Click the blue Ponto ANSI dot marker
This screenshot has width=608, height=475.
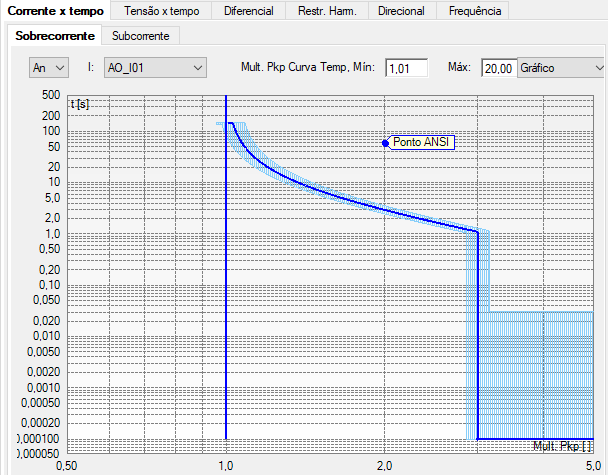(x=385, y=143)
